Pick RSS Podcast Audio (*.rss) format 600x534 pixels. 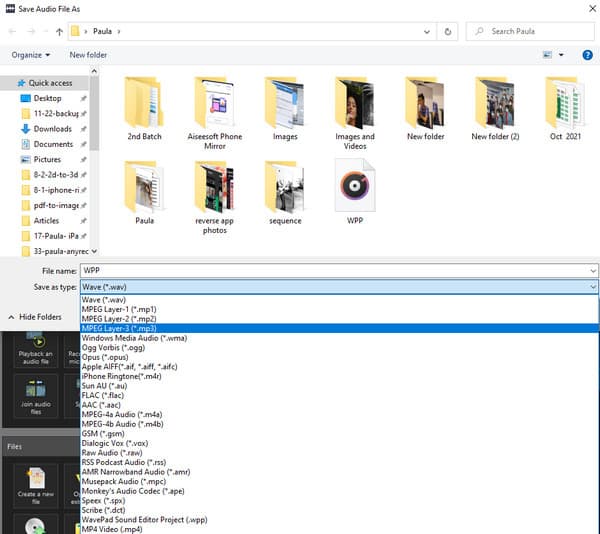[339, 462]
